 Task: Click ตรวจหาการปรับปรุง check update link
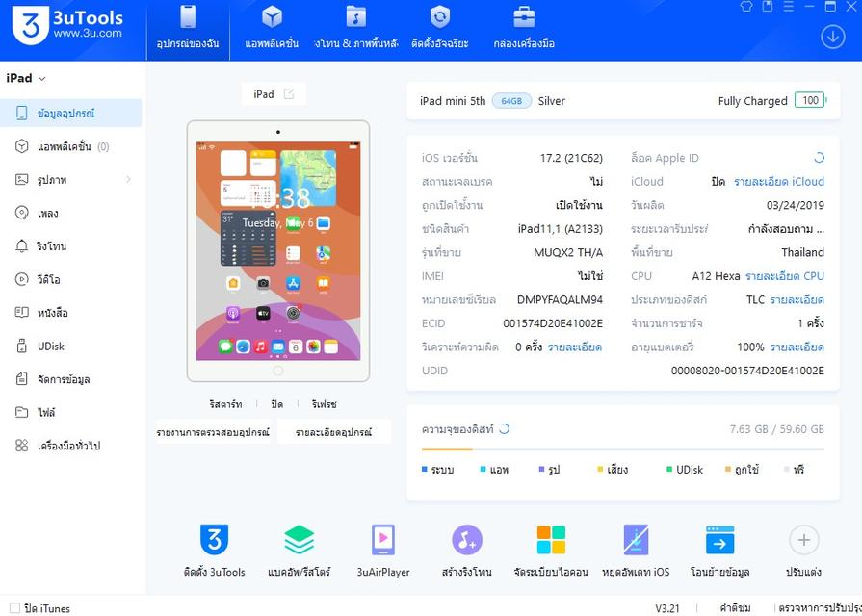click(x=820, y=608)
